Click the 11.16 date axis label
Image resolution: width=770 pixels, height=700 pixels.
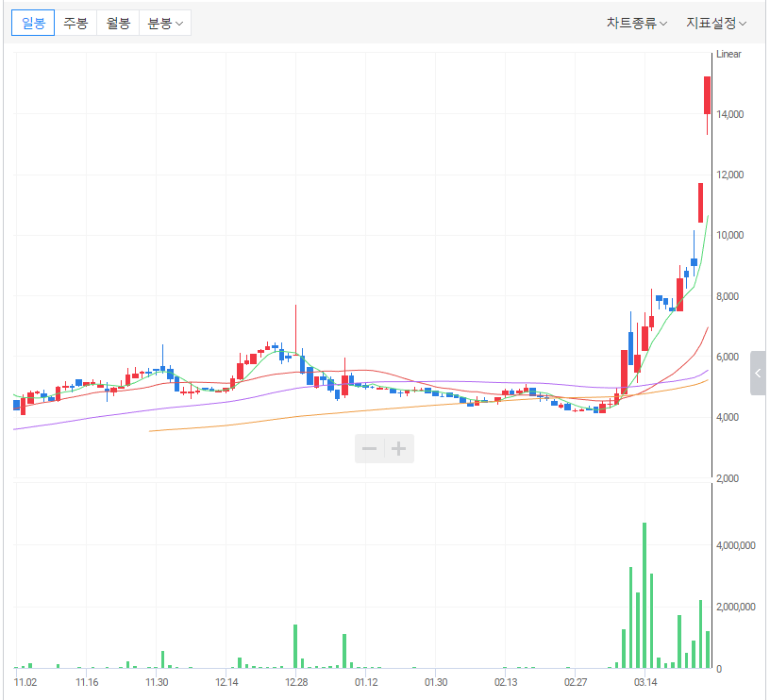[87, 682]
